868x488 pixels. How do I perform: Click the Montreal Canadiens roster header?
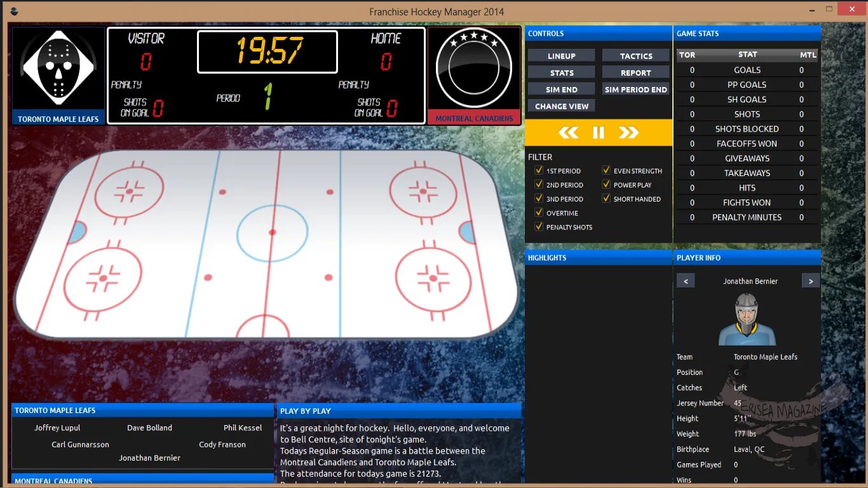coord(143,480)
